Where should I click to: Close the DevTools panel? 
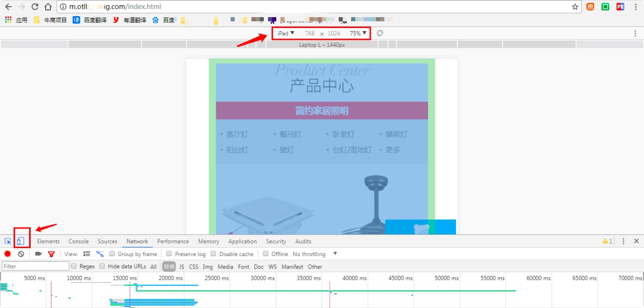point(636,242)
